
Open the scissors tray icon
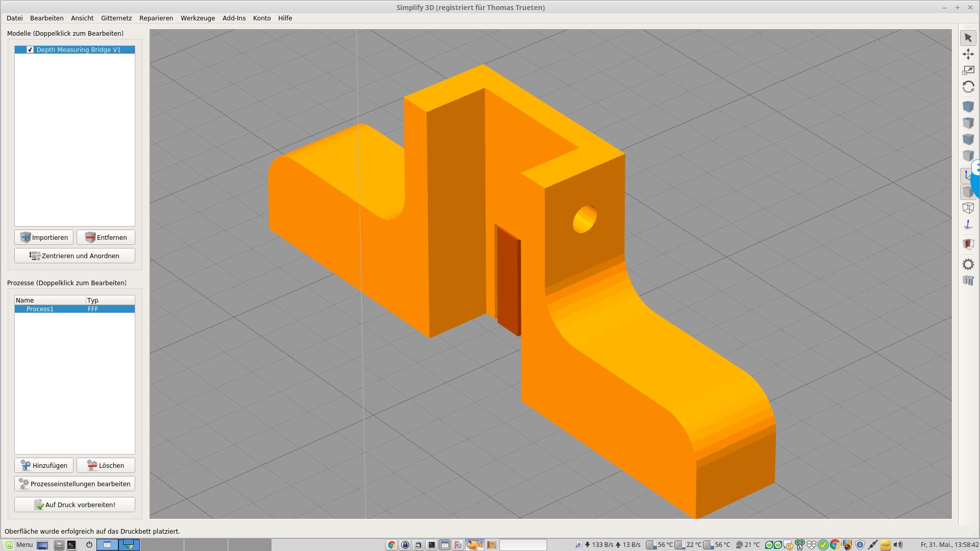pos(799,545)
